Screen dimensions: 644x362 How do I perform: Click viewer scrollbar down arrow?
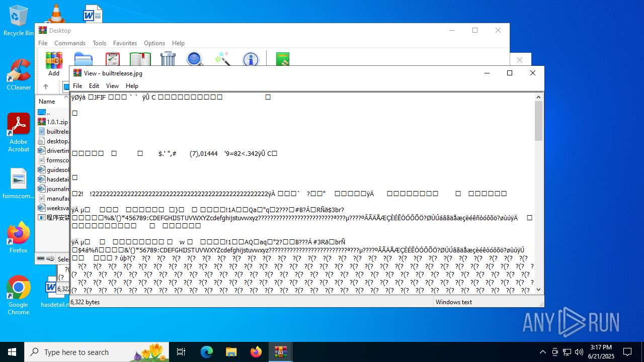(x=539, y=289)
